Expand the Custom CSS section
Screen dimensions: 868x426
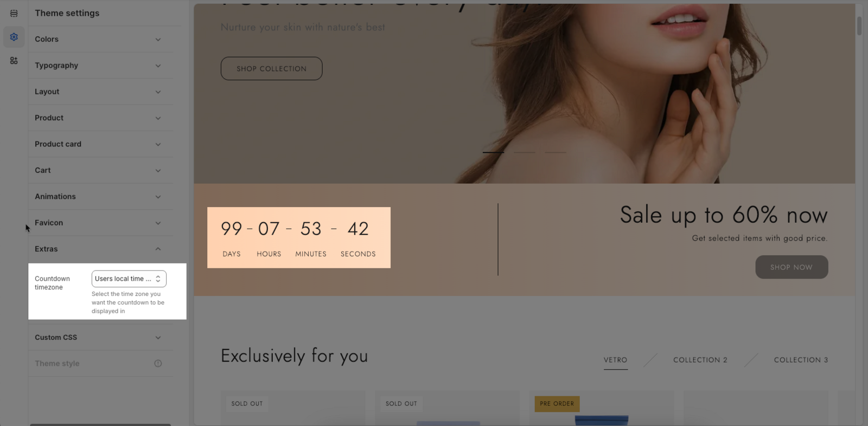[101, 338]
